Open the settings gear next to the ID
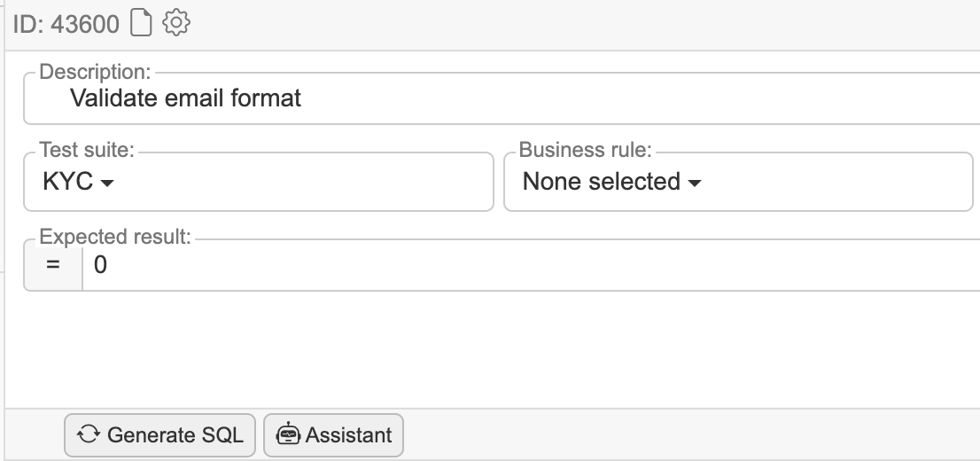Viewport: 980px width, 461px height. point(177,24)
